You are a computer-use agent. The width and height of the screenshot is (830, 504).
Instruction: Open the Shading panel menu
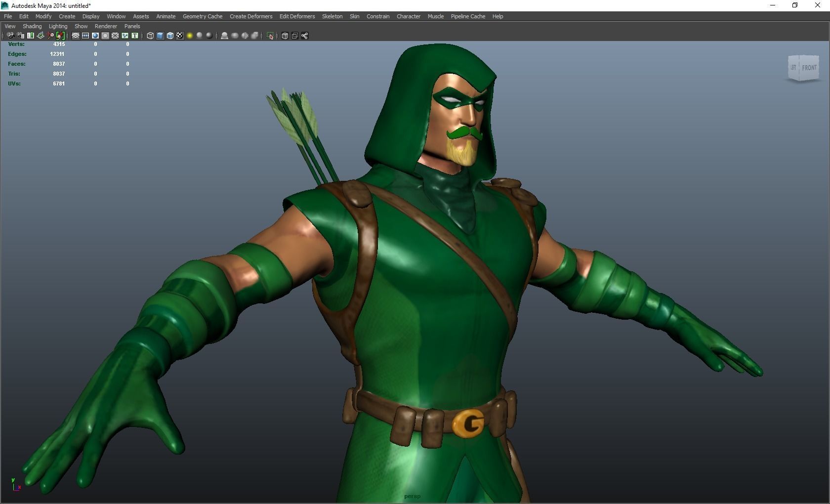tap(32, 26)
